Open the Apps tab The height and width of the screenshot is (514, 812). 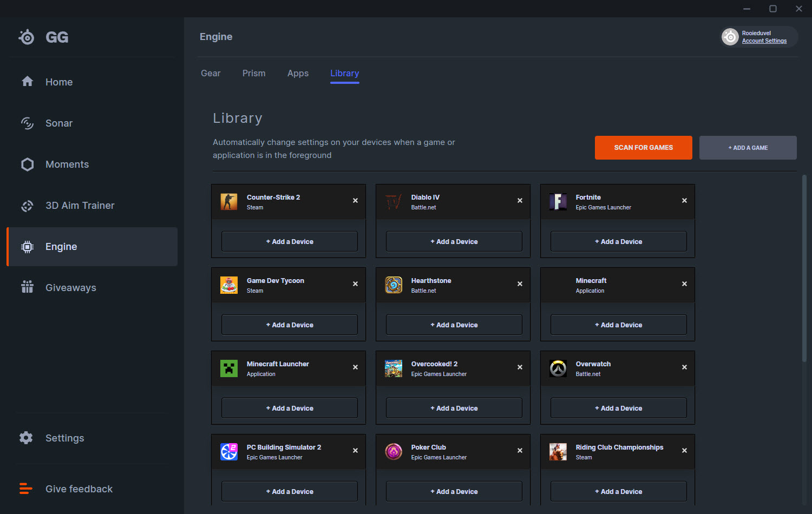[x=298, y=74]
